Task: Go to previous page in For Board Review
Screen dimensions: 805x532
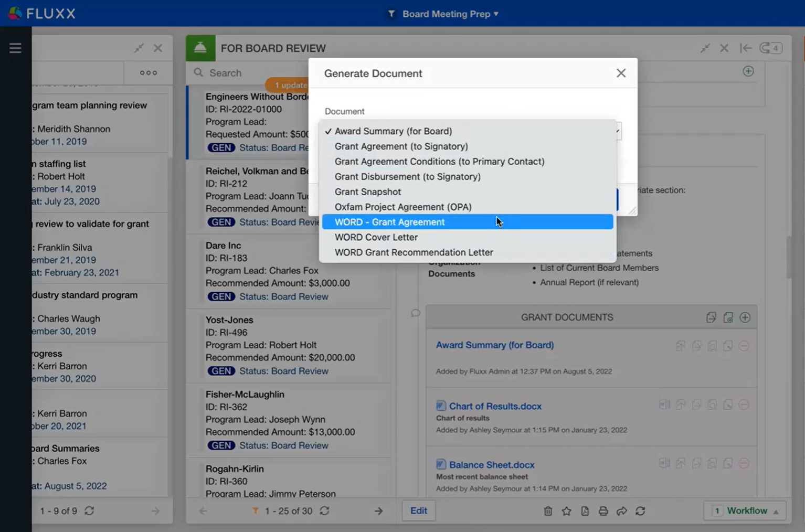Action: [203, 511]
